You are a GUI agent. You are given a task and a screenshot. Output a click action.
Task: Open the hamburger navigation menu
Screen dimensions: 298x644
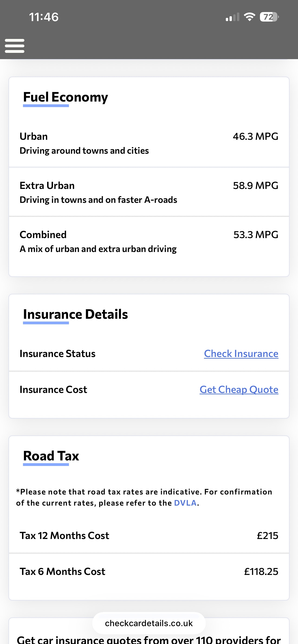(x=15, y=46)
